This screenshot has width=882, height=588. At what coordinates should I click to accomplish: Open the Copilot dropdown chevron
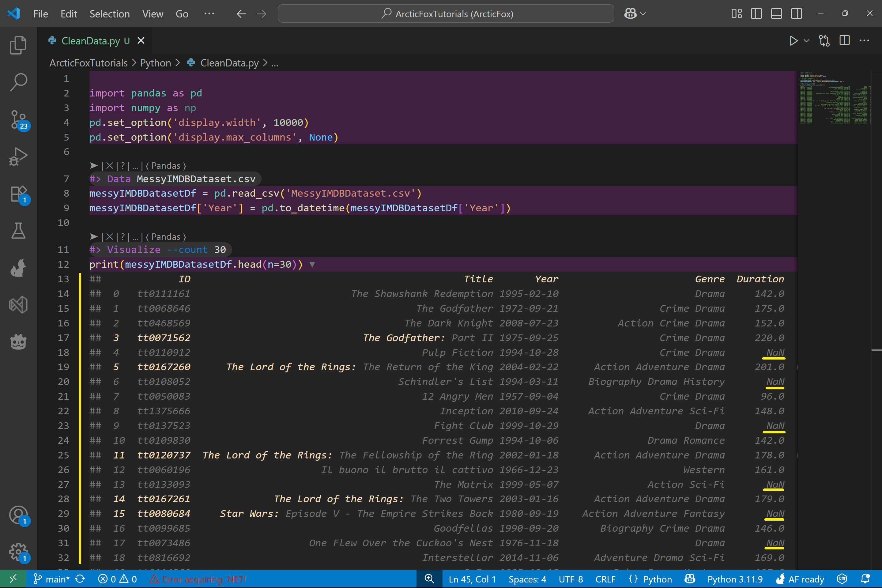coord(643,14)
